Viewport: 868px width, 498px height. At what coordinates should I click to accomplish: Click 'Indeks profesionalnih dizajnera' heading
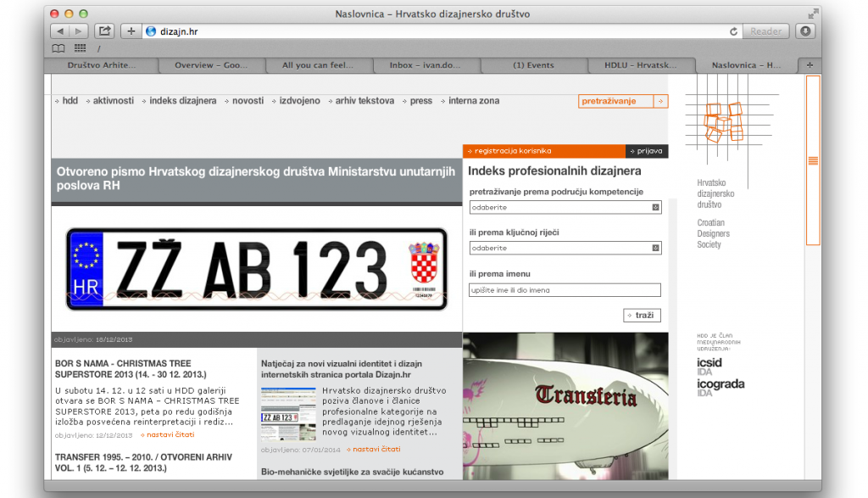pos(554,171)
